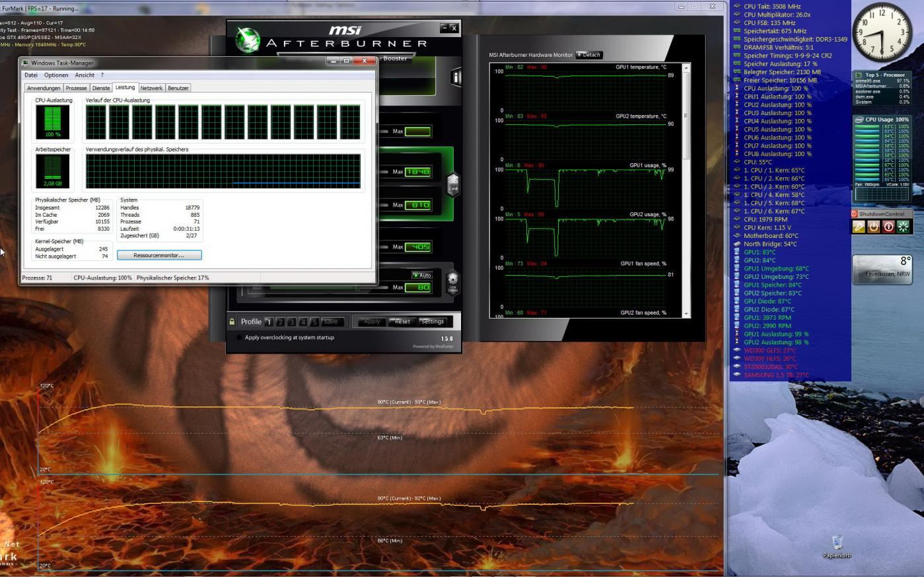This screenshot has width=924, height=577.
Task: Click the Top 5 - Processor gadget icon
Action: [x=859, y=75]
